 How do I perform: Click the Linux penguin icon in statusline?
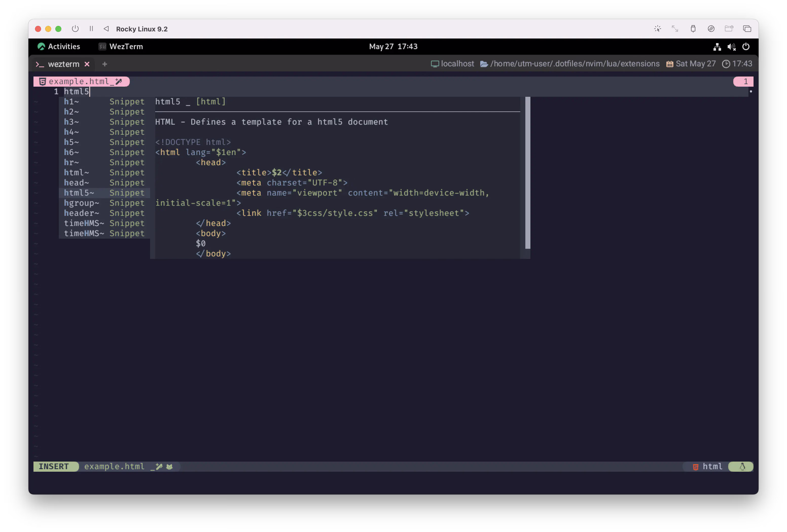(742, 467)
